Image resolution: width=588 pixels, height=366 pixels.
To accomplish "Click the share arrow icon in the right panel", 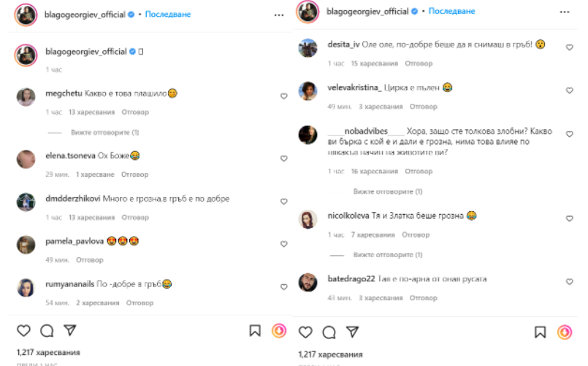I will 353,332.
